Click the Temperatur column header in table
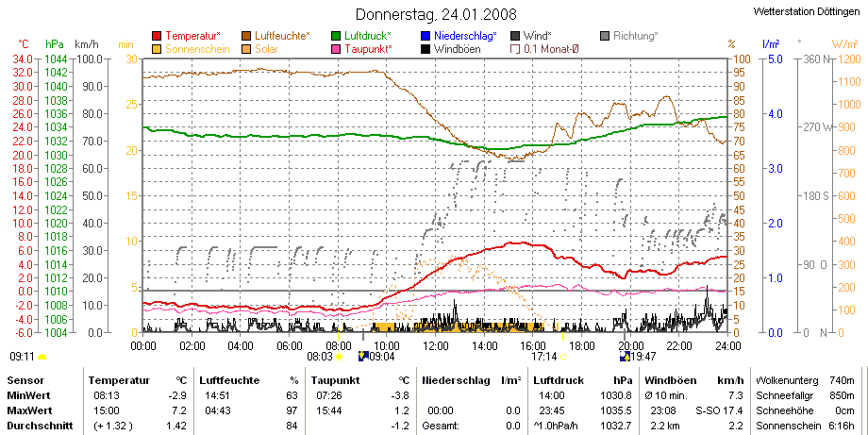868x435 pixels. pyautogui.click(x=119, y=381)
